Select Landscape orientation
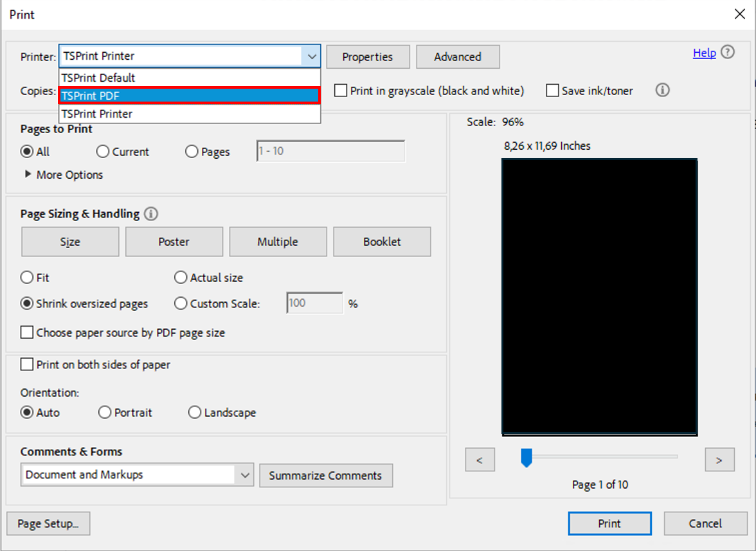Viewport: 756px width, 551px height. pyautogui.click(x=195, y=412)
